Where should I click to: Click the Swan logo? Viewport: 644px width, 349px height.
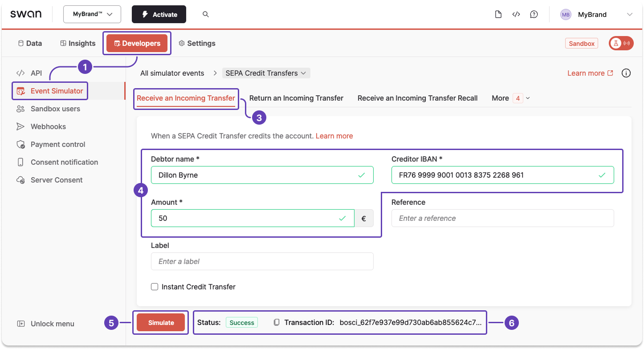26,14
